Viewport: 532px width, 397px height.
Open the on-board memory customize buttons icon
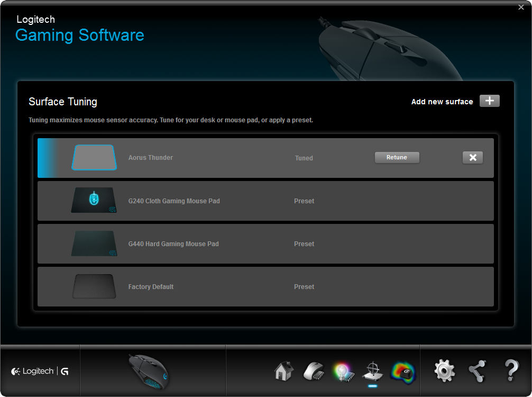314,371
